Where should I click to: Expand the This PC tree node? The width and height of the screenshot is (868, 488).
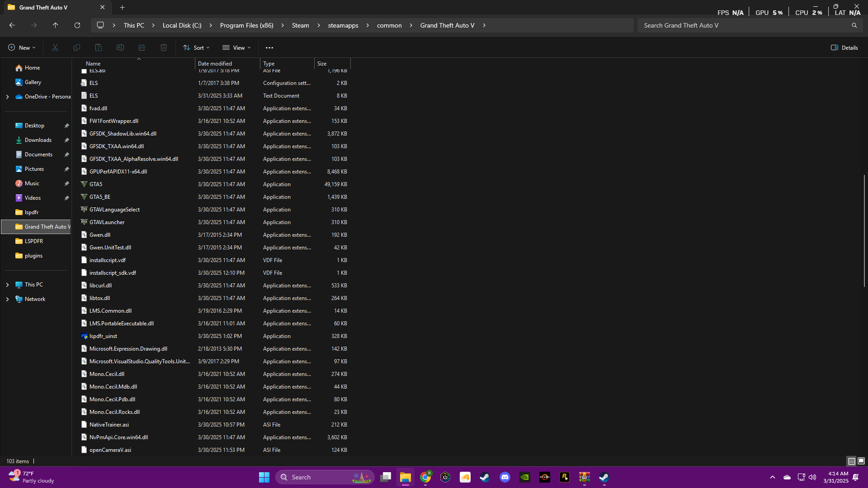7,285
